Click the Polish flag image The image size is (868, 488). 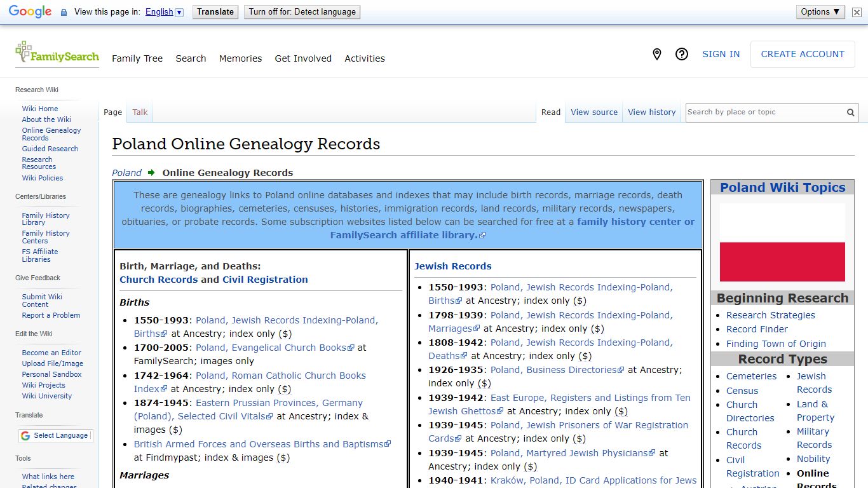coord(782,242)
